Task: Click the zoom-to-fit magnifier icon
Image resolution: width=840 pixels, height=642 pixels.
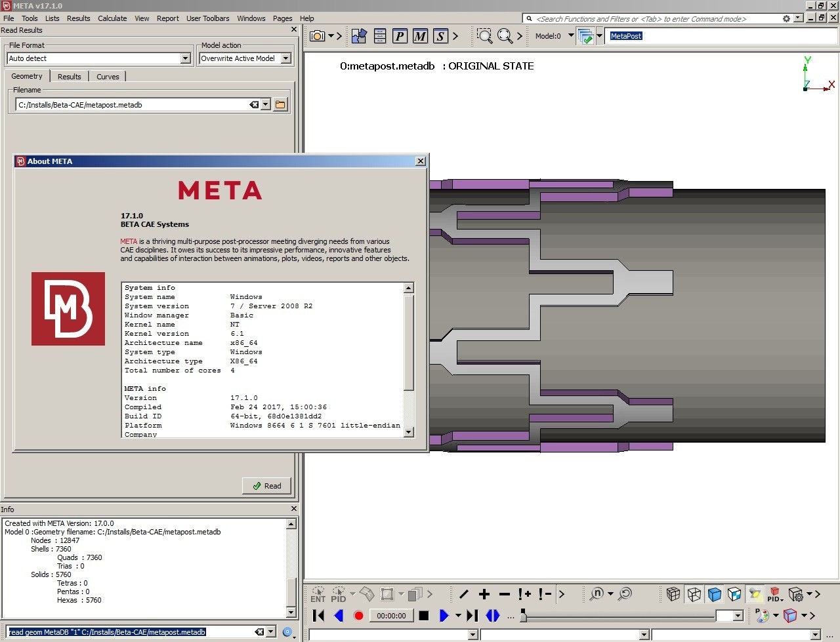Action: click(505, 36)
